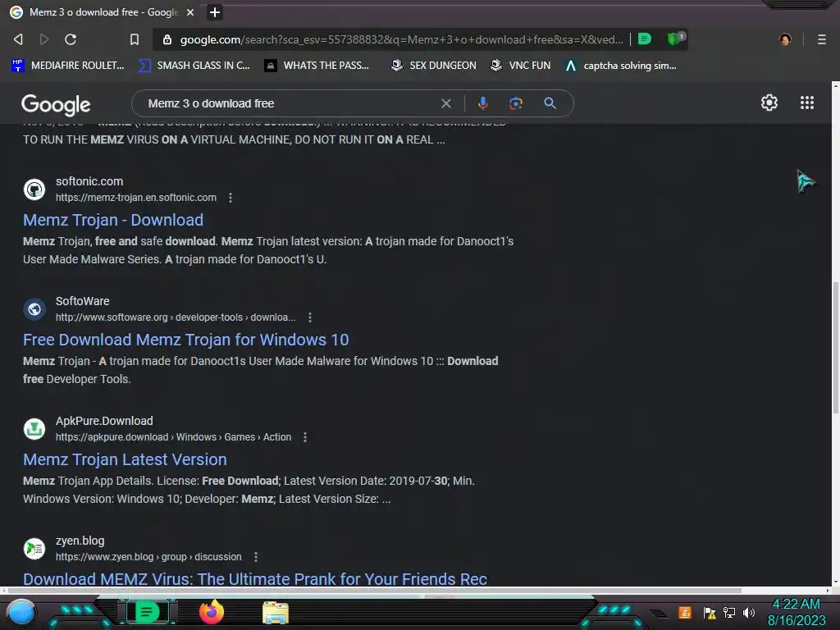Open Download MEMZ Virus: The Ultimate Prank link
Screen dimensions: 840x630
pos(255,579)
